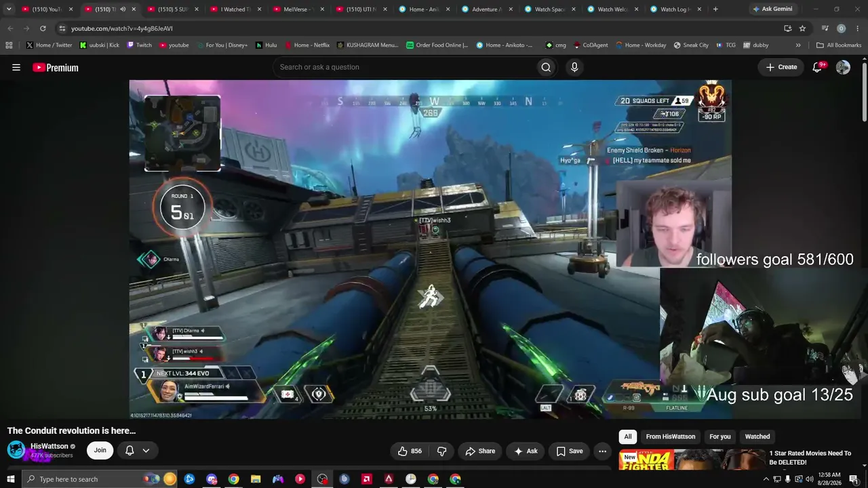Click the Ask button below video
This screenshot has height=488, width=868.
pos(526,451)
